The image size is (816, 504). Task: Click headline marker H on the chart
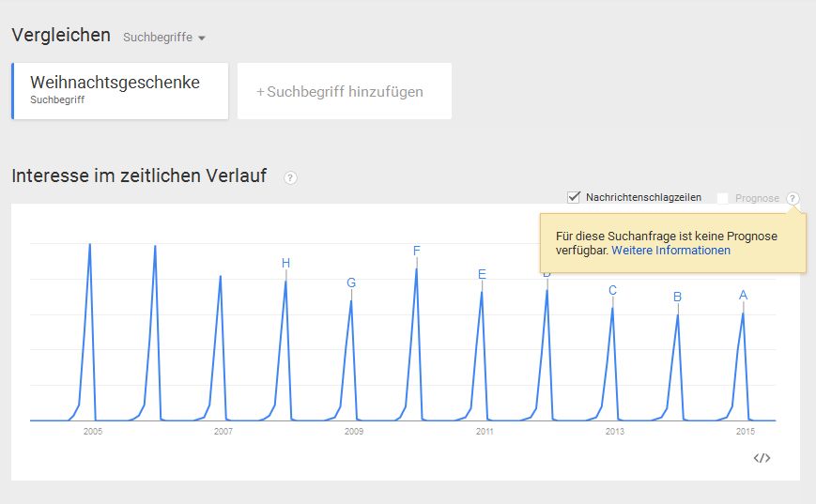pyautogui.click(x=285, y=263)
